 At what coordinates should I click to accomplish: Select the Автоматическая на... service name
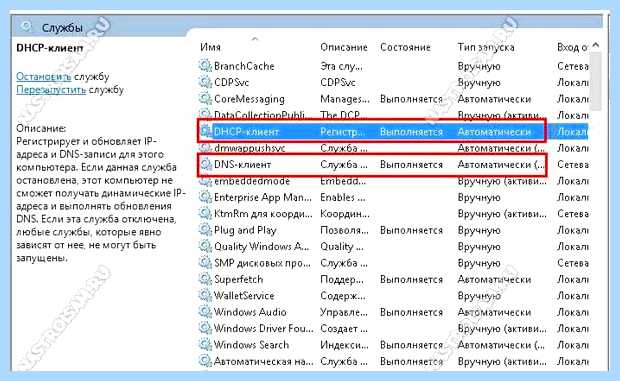pos(263,361)
